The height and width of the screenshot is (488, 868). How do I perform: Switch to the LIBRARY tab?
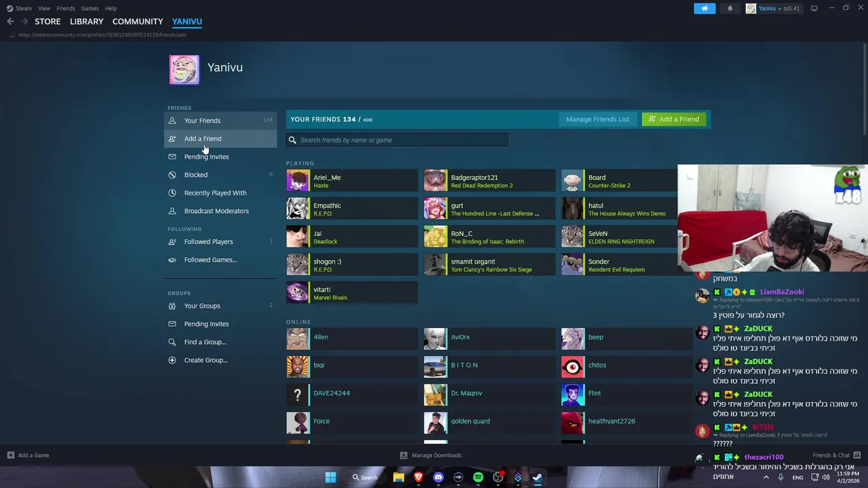87,22
